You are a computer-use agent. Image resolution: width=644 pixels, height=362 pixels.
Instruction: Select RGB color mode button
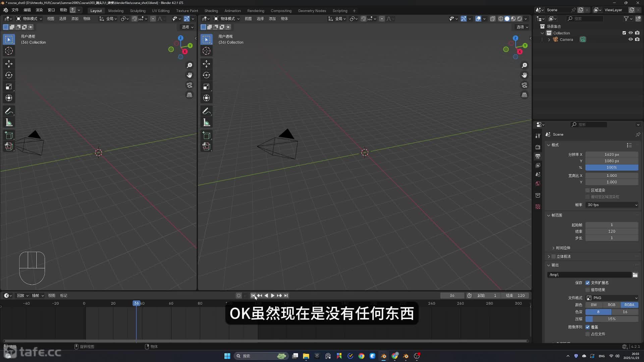(611, 305)
